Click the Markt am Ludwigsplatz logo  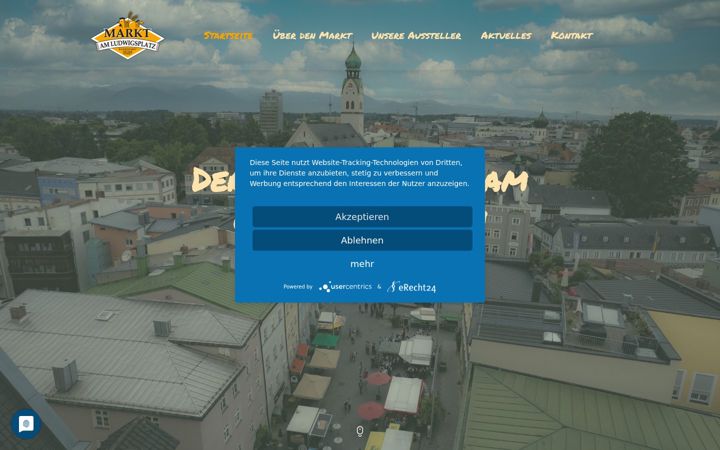[x=128, y=35]
